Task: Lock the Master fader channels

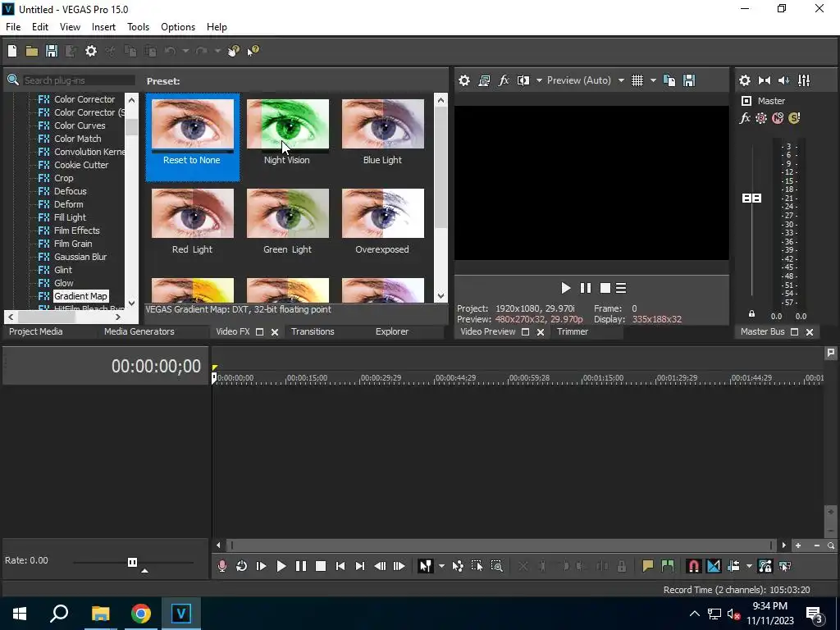Action: [x=751, y=314]
